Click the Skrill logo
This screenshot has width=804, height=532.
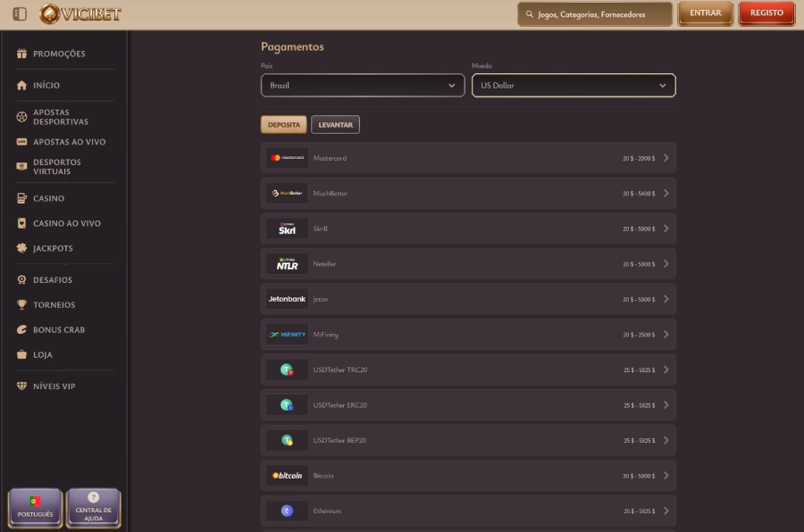[x=287, y=229]
